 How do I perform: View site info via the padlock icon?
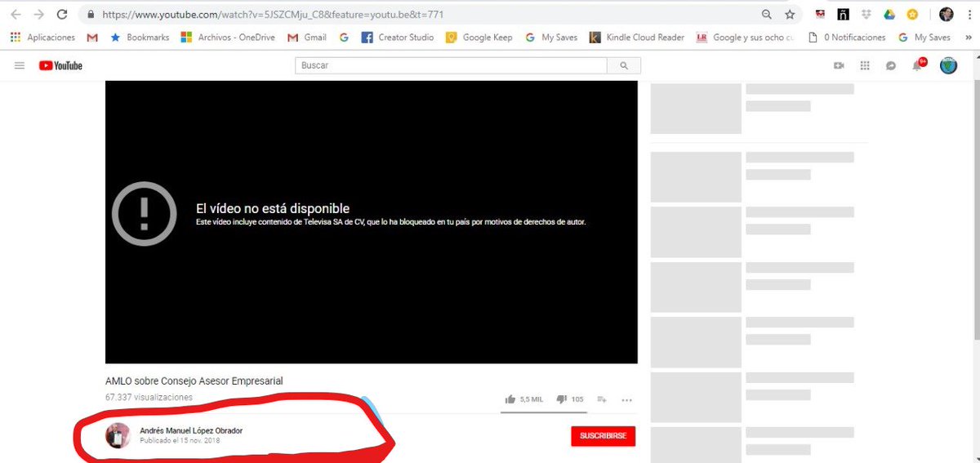[x=90, y=15]
